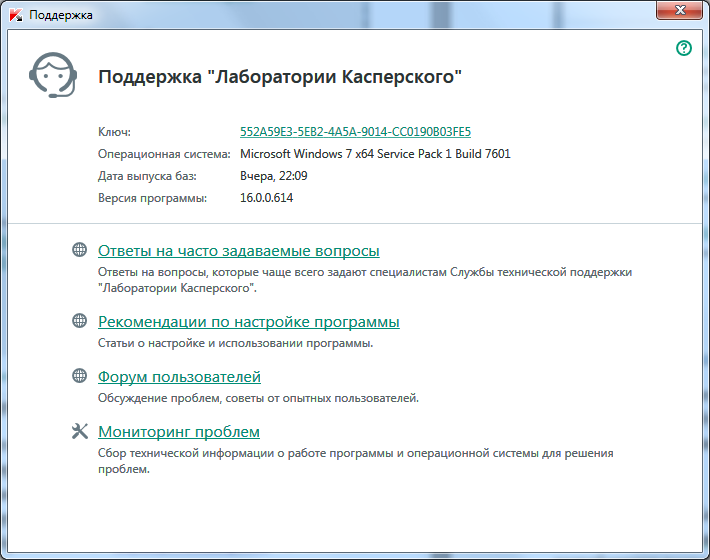Close the Поддержка window
Screen dimensions: 710x560
679,10
